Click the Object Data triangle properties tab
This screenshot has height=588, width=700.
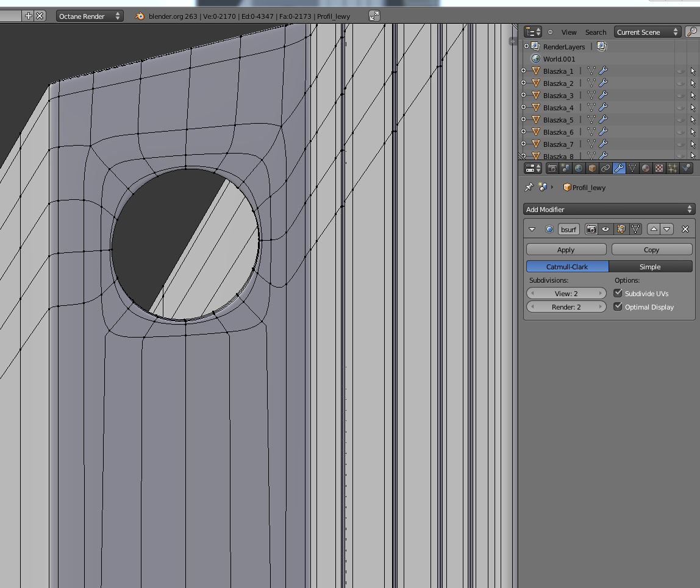point(632,168)
